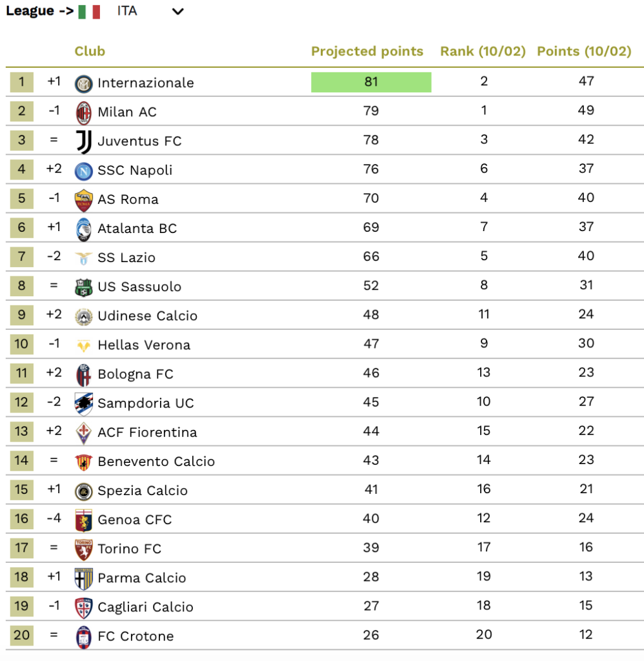Image resolution: width=644 pixels, height=661 pixels.
Task: Click the Italian flag icon
Action: click(89, 12)
